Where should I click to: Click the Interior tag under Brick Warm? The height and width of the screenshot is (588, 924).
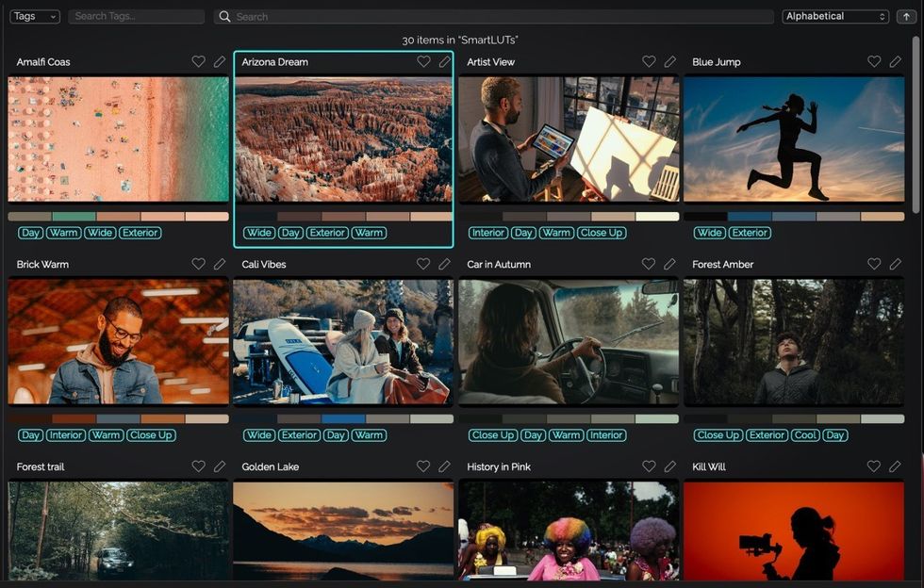66,434
